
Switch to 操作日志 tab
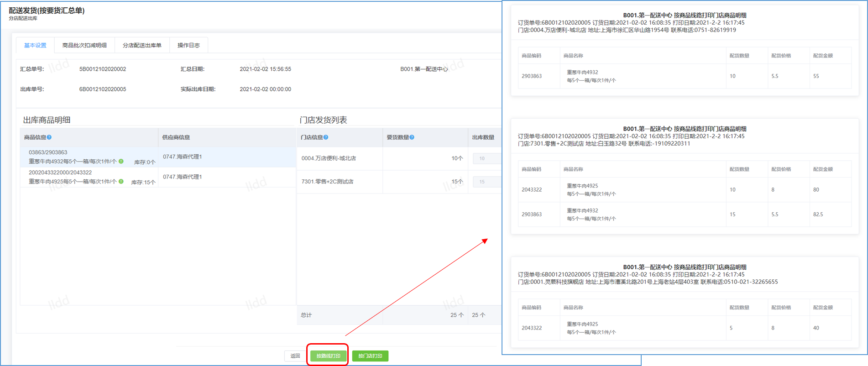click(188, 45)
